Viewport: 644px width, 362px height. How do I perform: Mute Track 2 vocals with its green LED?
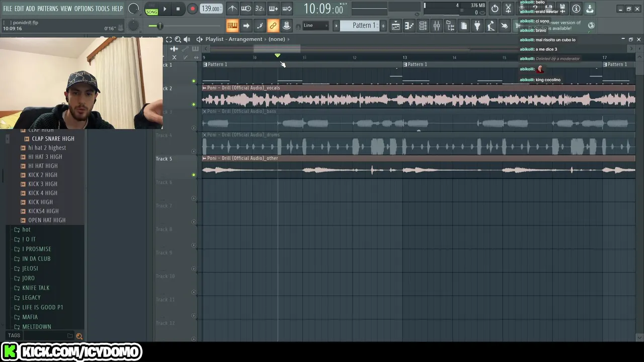click(194, 105)
